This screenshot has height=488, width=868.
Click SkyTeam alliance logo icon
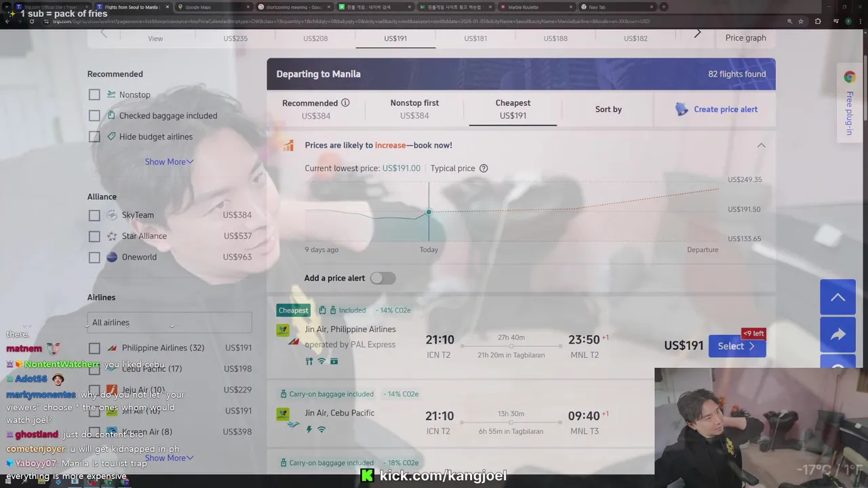pyautogui.click(x=112, y=216)
